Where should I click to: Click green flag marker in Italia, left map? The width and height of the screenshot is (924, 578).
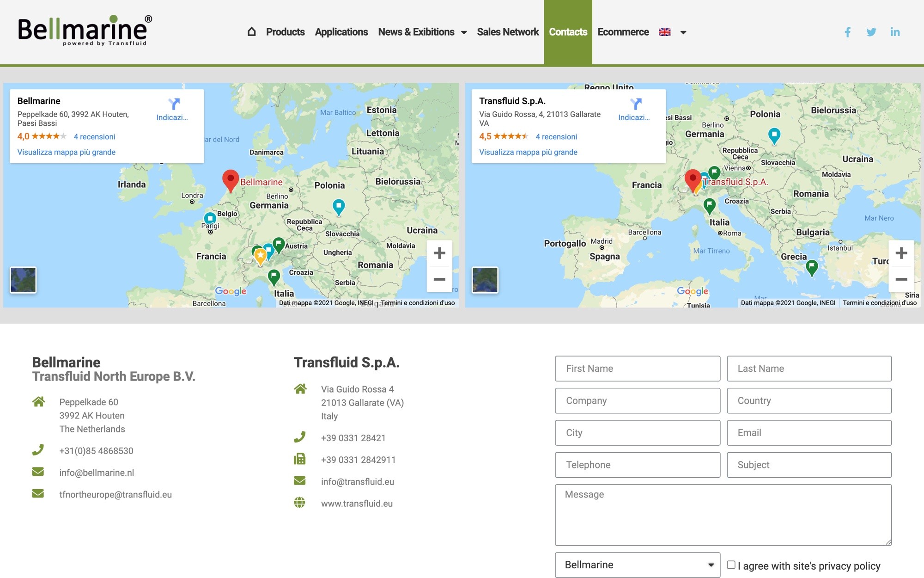point(274,277)
